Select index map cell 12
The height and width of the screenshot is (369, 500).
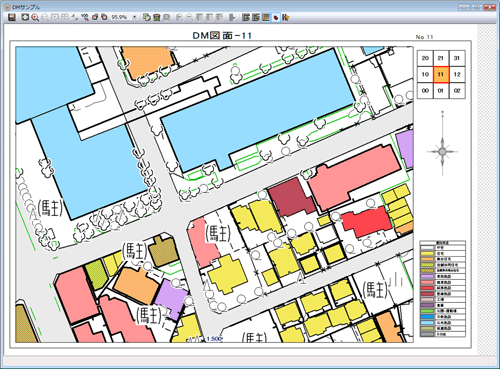tap(457, 74)
